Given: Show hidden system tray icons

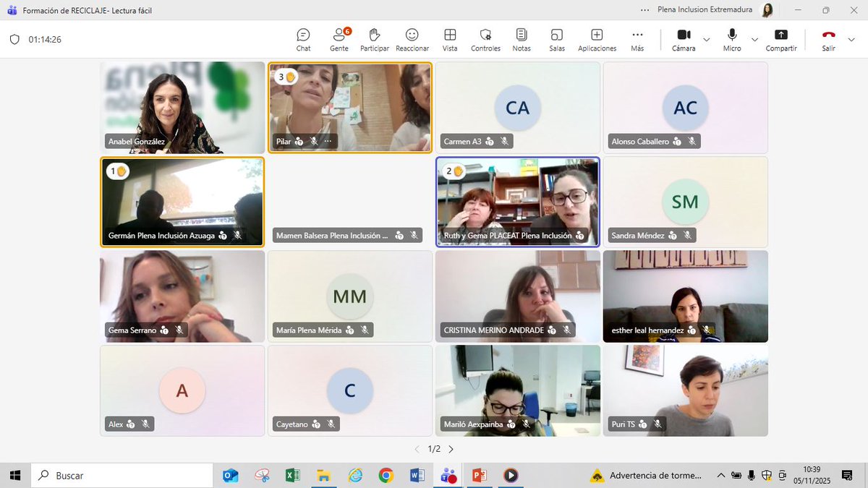Looking at the screenshot, I should (720, 475).
